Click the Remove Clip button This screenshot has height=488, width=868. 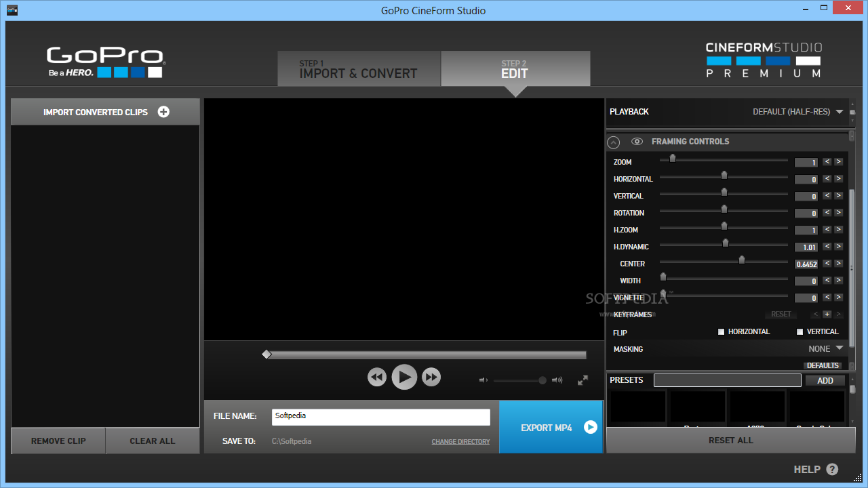pyautogui.click(x=58, y=441)
